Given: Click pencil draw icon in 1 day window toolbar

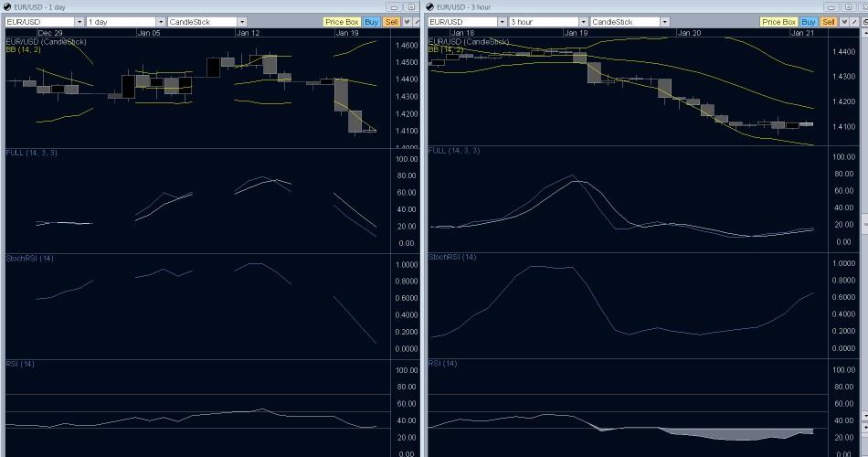Looking at the screenshot, I should 417,22.
